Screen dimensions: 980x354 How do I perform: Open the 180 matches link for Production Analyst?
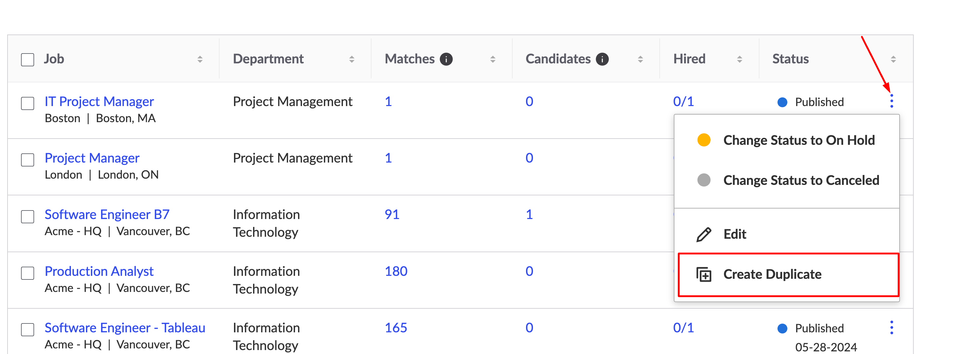pyautogui.click(x=396, y=271)
